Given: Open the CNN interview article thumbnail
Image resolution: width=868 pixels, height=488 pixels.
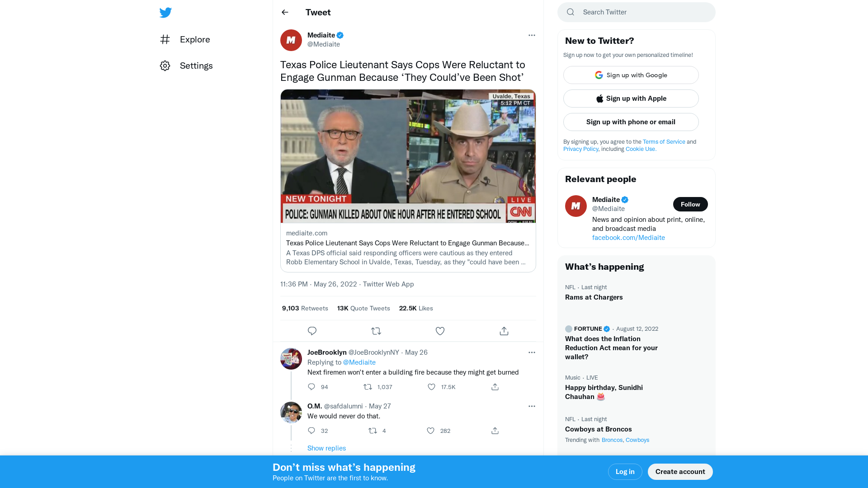Looking at the screenshot, I should tap(408, 156).
